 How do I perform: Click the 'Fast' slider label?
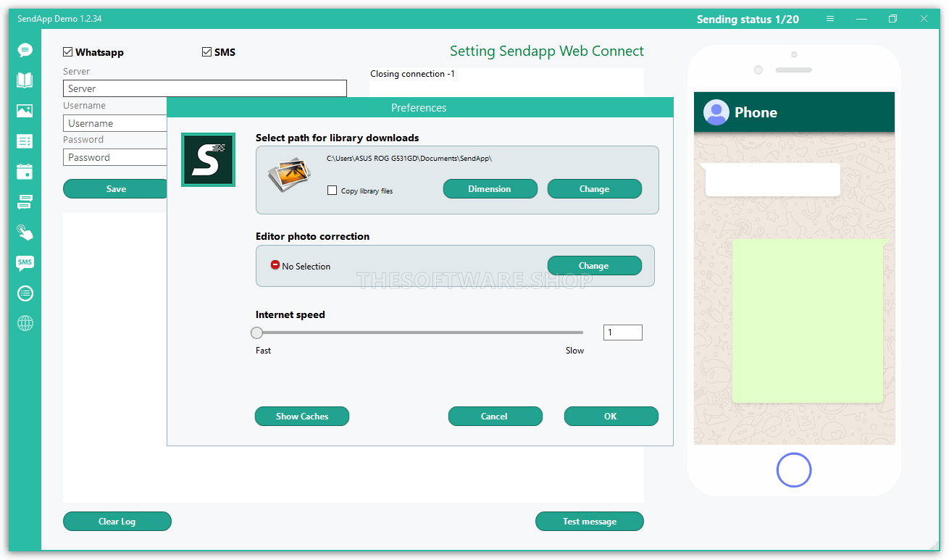(264, 351)
